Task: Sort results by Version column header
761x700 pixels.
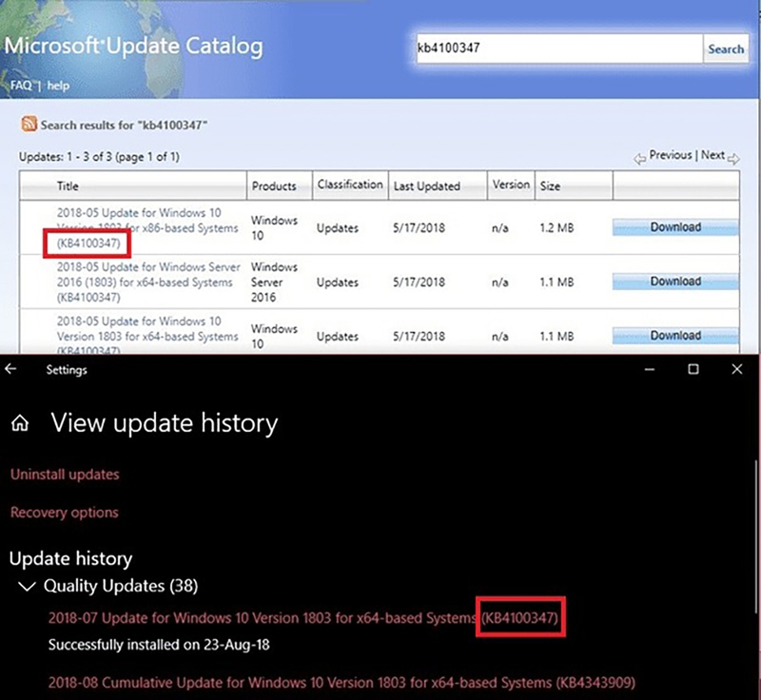Action: pyautogui.click(x=511, y=185)
